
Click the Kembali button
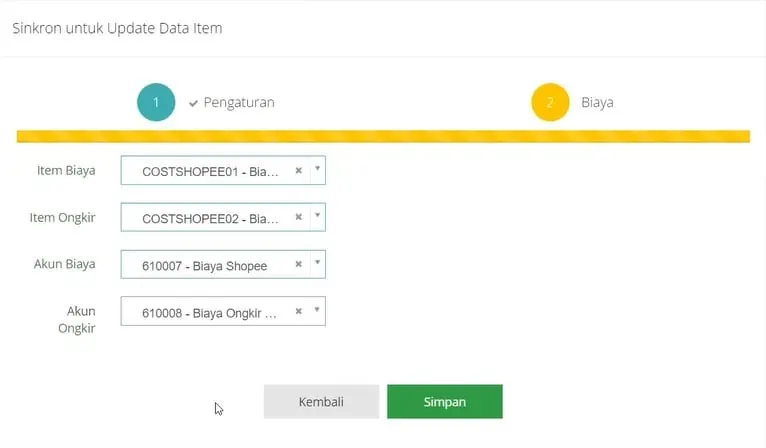[x=321, y=402]
